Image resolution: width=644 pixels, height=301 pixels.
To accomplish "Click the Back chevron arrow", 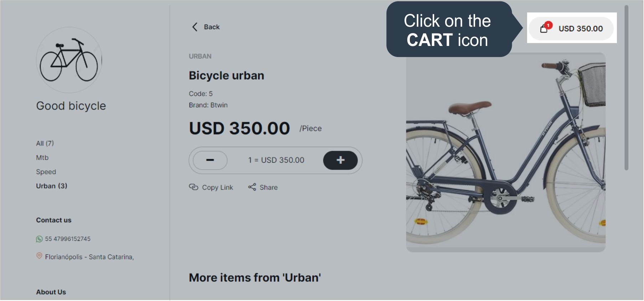I will (195, 27).
